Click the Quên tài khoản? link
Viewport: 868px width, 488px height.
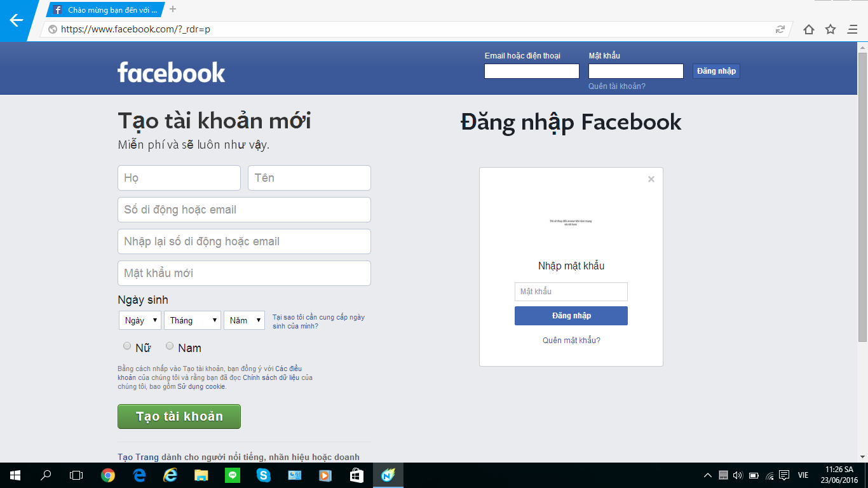point(616,86)
